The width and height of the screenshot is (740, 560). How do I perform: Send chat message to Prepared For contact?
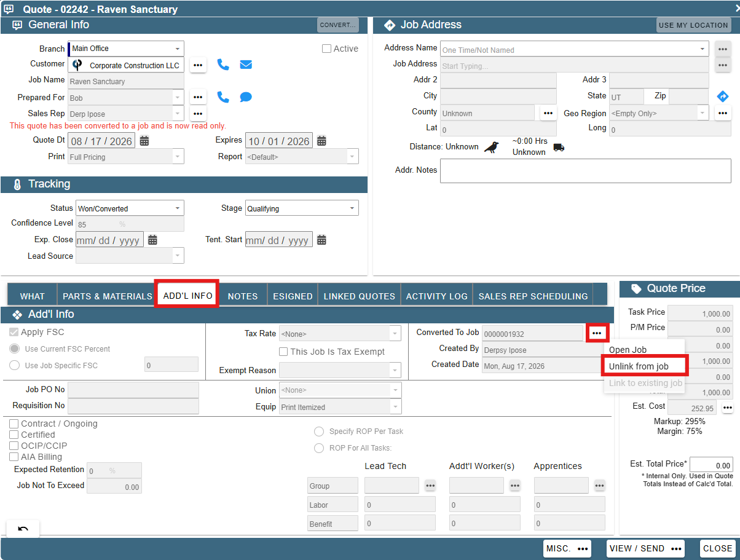coord(246,97)
